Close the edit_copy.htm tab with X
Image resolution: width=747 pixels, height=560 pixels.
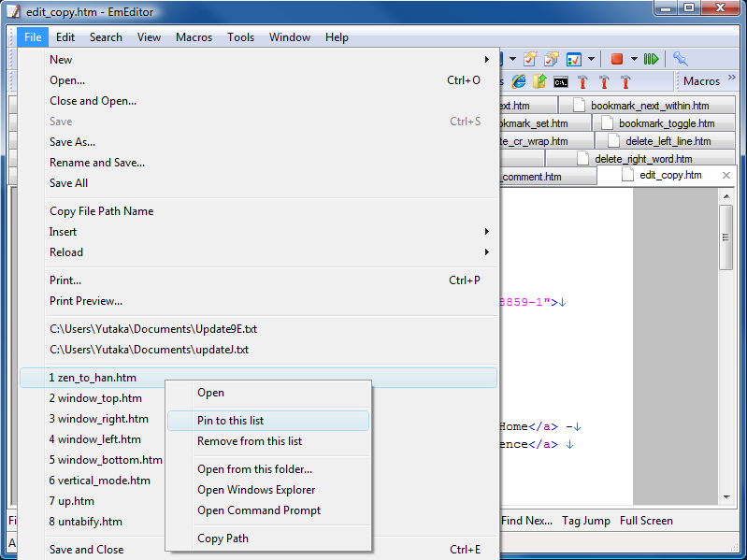[x=726, y=175]
